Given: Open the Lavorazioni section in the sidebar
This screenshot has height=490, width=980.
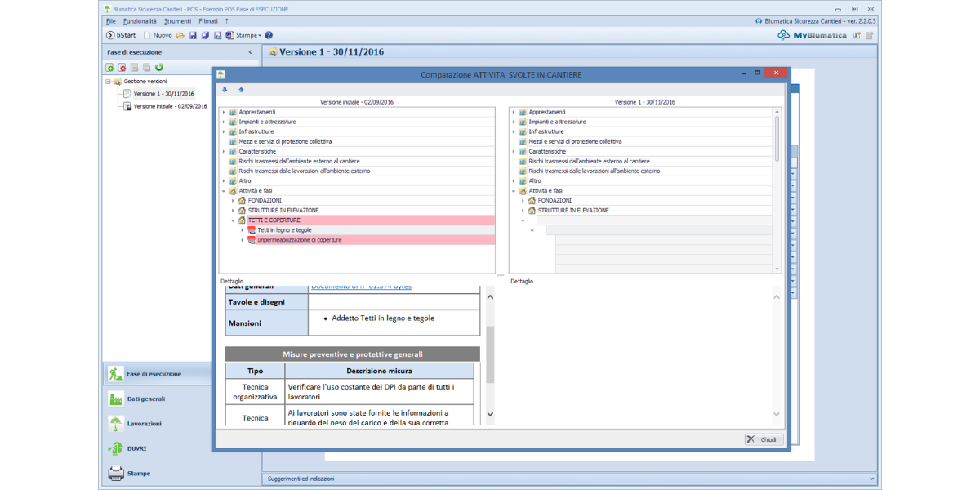Looking at the screenshot, I should 145,424.
